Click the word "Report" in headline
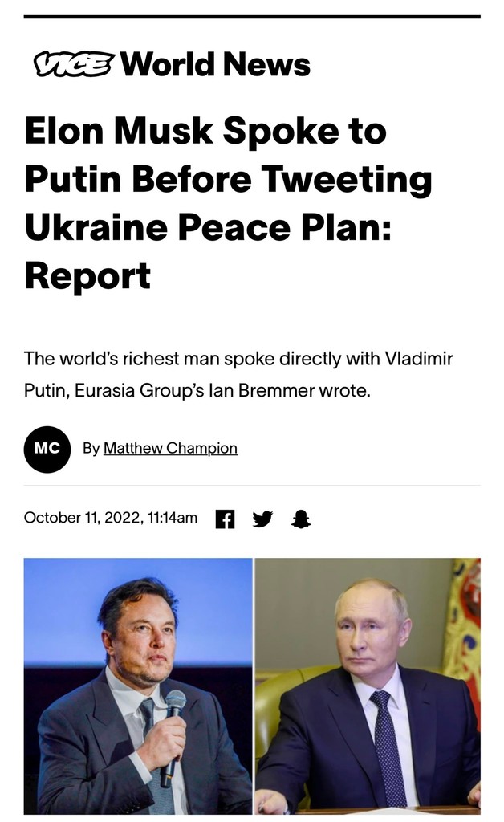The image size is (504, 822). pyautogui.click(x=87, y=275)
